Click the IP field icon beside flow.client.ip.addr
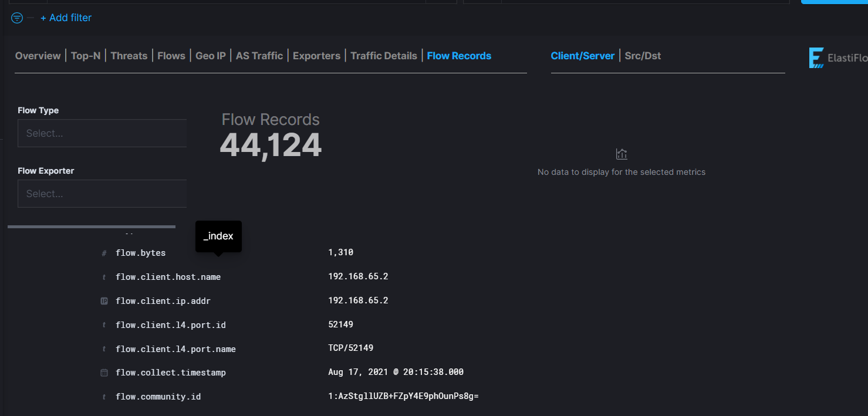The image size is (868, 416). 104,300
